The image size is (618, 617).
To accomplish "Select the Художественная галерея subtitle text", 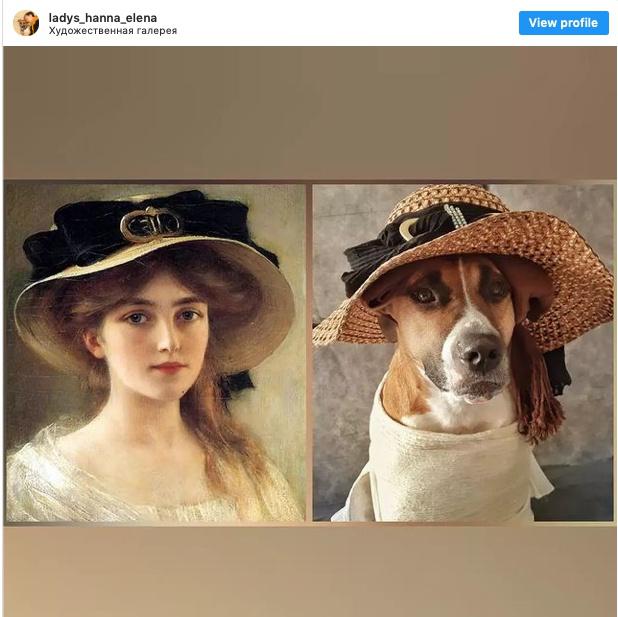I will 113,31.
